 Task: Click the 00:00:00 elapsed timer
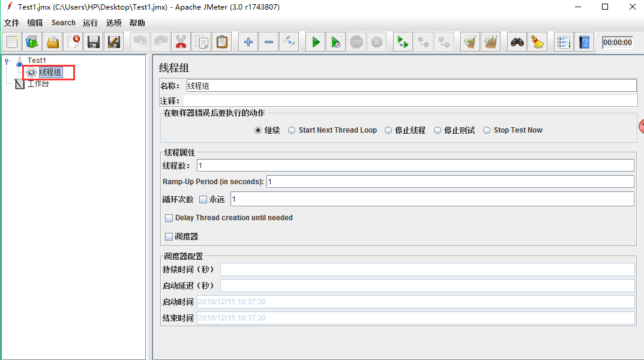[618, 42]
